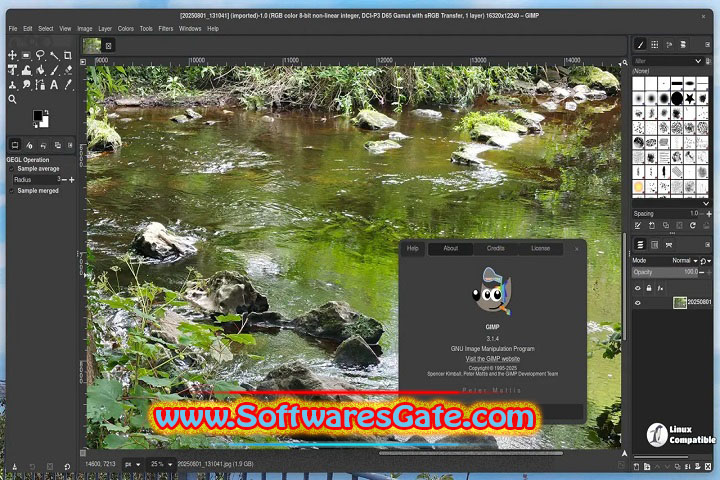The image size is (720, 480).
Task: Adjust the layer Opacity slider
Action: point(665,272)
